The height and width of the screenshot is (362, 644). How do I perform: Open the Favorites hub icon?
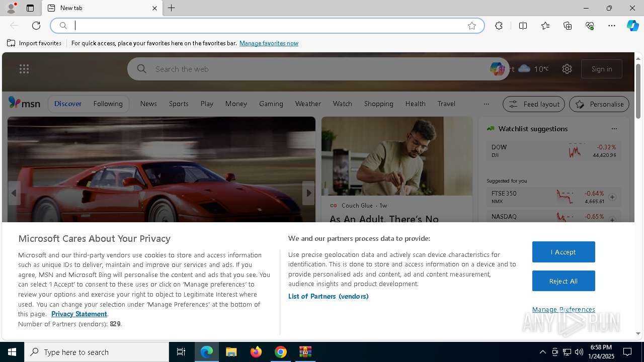tap(545, 26)
